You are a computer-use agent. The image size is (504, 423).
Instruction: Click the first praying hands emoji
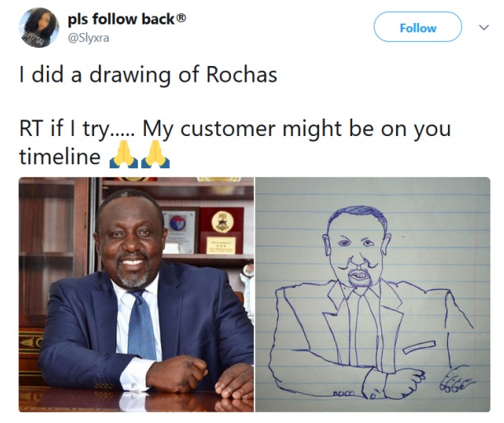click(x=124, y=154)
